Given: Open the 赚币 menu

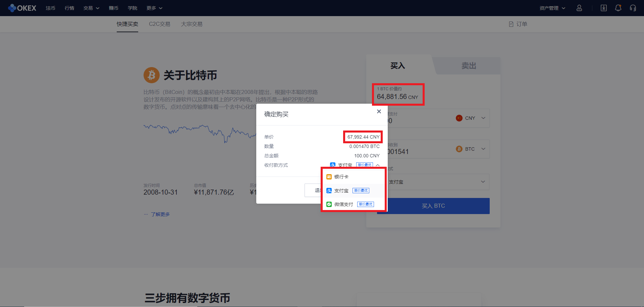Looking at the screenshot, I should coord(114,8).
